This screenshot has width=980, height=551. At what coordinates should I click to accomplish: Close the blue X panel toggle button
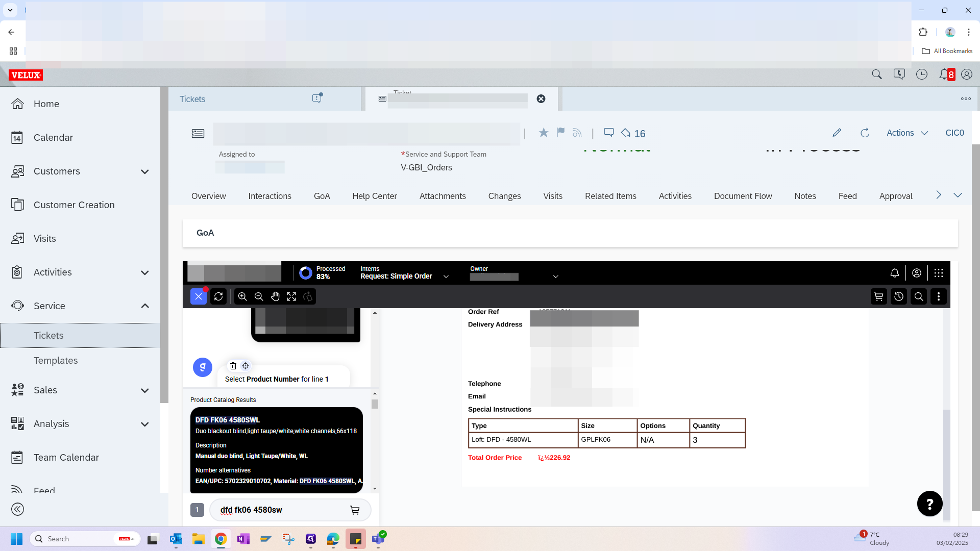pos(199,296)
